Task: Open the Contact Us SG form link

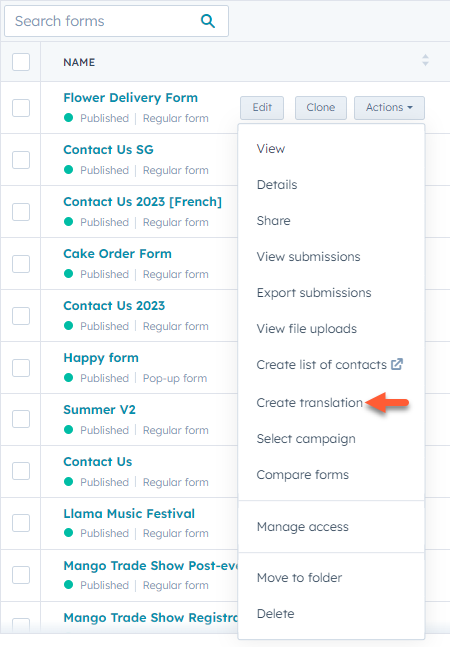Action: (x=108, y=149)
